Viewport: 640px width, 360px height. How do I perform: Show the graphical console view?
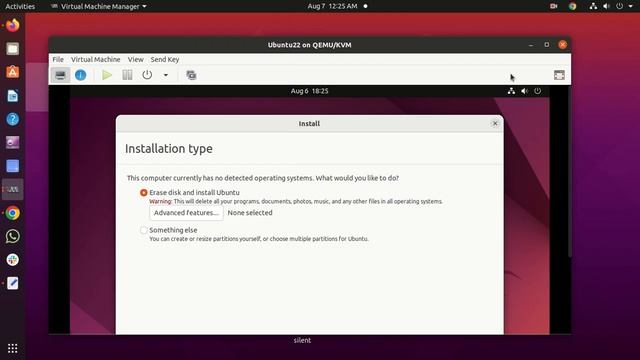click(x=60, y=75)
